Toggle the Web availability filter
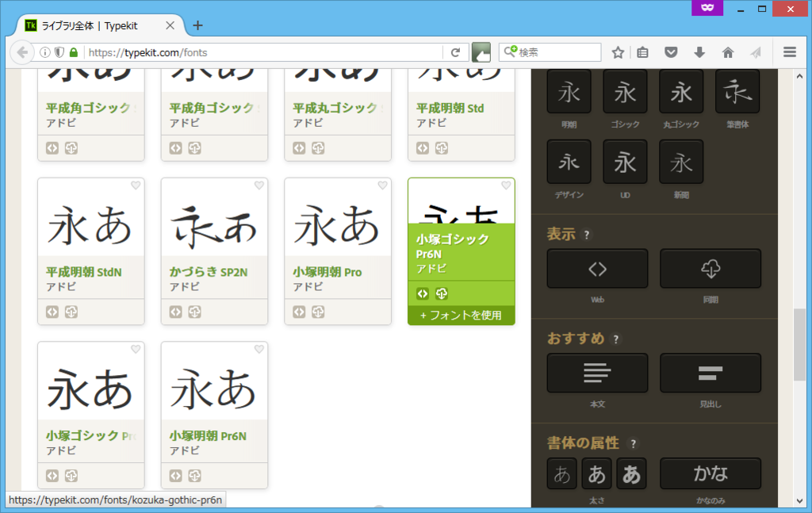This screenshot has height=513, width=812. coord(597,269)
